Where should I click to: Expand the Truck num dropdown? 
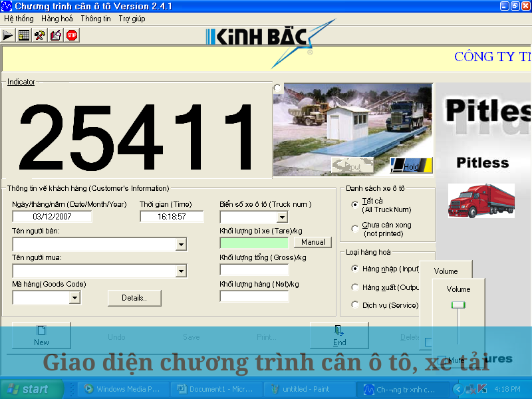coord(282,217)
